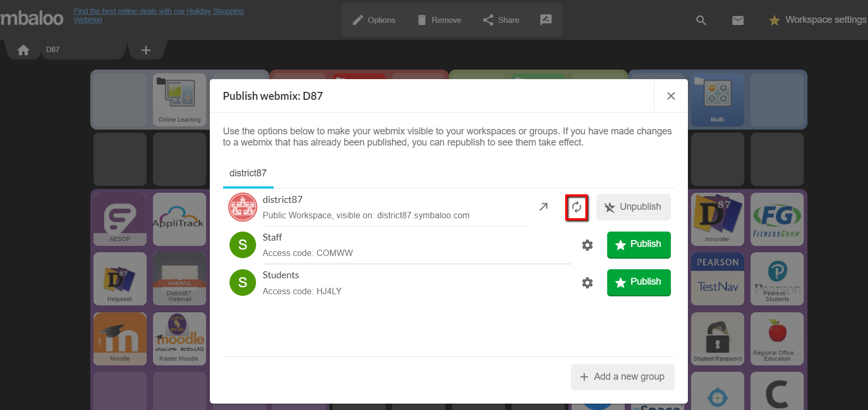Open the District87 Webmail tile
The image size is (868, 410).
180,279
